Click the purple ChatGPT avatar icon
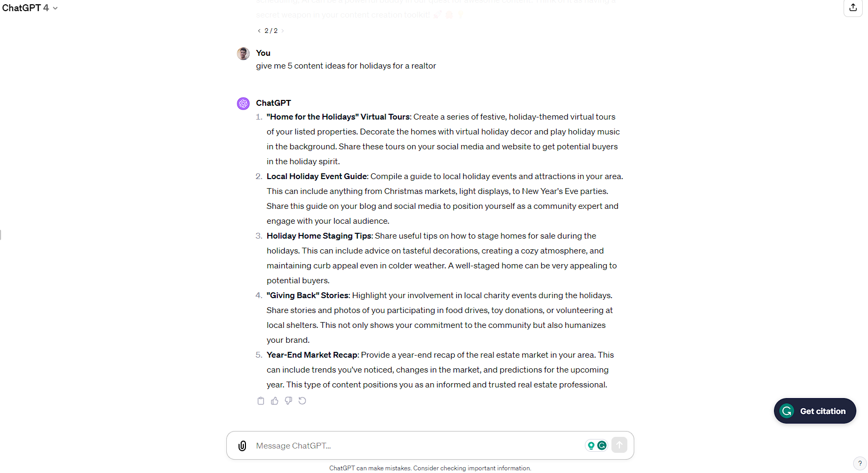The height and width of the screenshot is (473, 868). (243, 104)
